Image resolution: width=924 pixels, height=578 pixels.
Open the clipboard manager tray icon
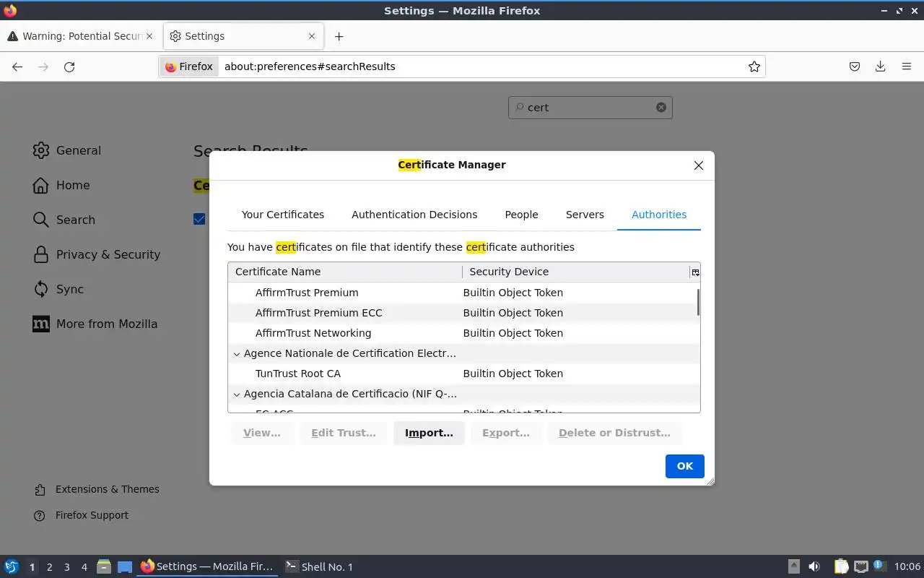[842, 566]
